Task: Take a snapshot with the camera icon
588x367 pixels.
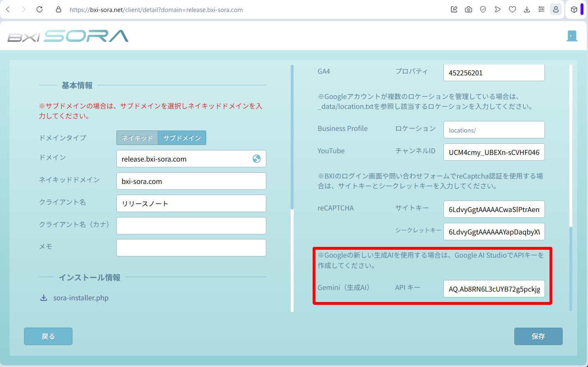Action: point(469,10)
